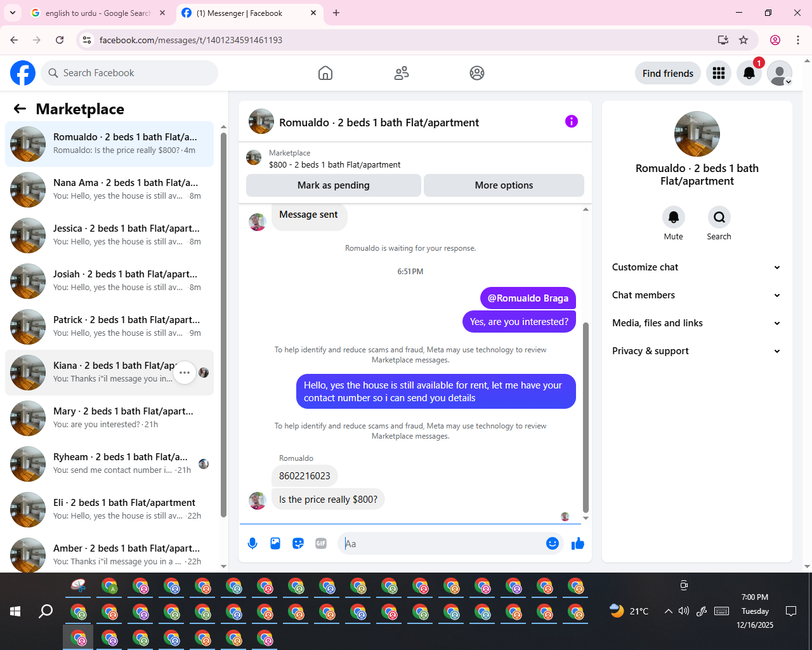Screen dimensions: 812x650
Task: Click Romualdo's large listing photo in sidebar
Action: coord(697,134)
